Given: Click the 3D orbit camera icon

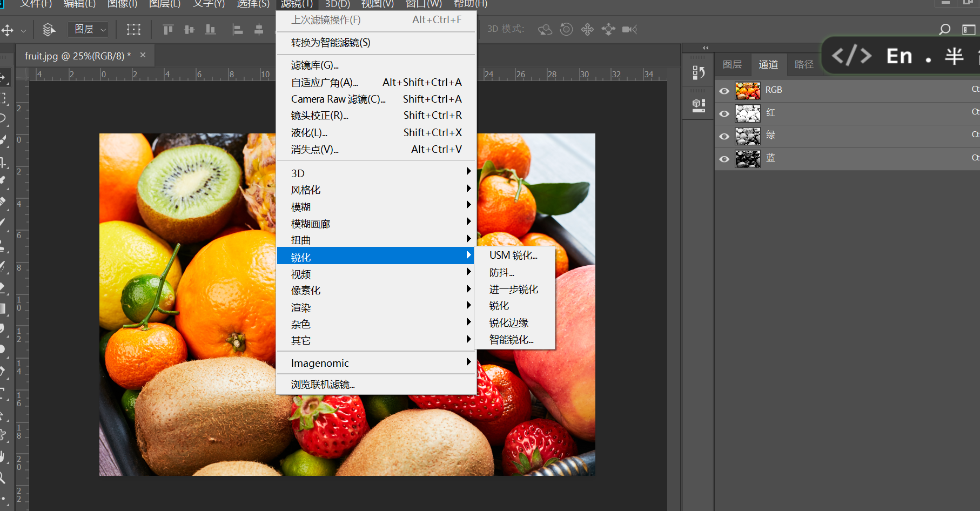Looking at the screenshot, I should [545, 29].
